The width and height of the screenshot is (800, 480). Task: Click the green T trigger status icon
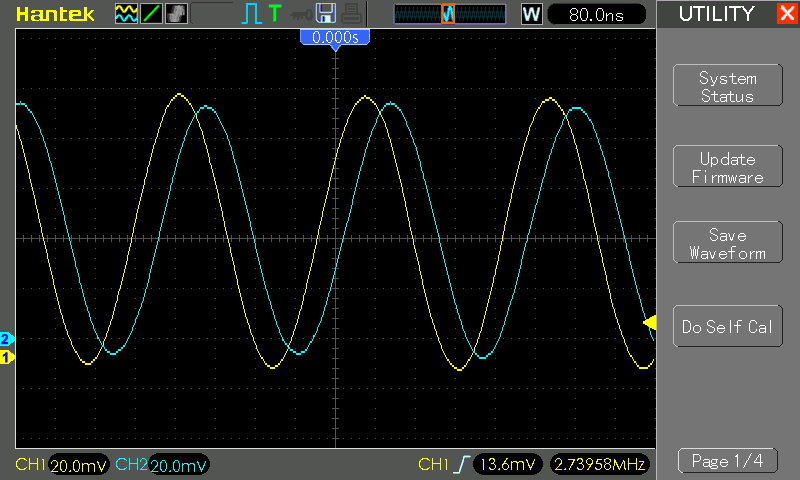pyautogui.click(x=274, y=13)
